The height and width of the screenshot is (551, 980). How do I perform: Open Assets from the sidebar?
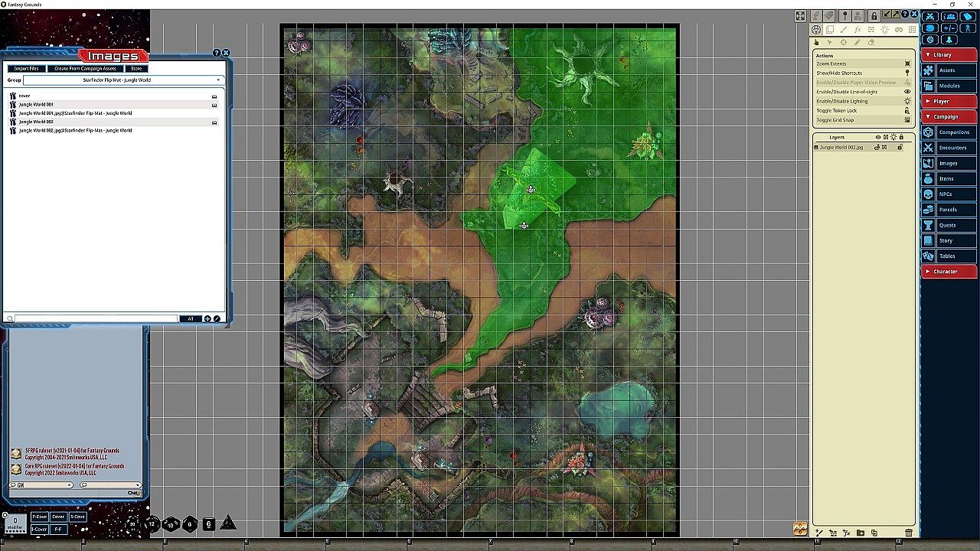949,70
